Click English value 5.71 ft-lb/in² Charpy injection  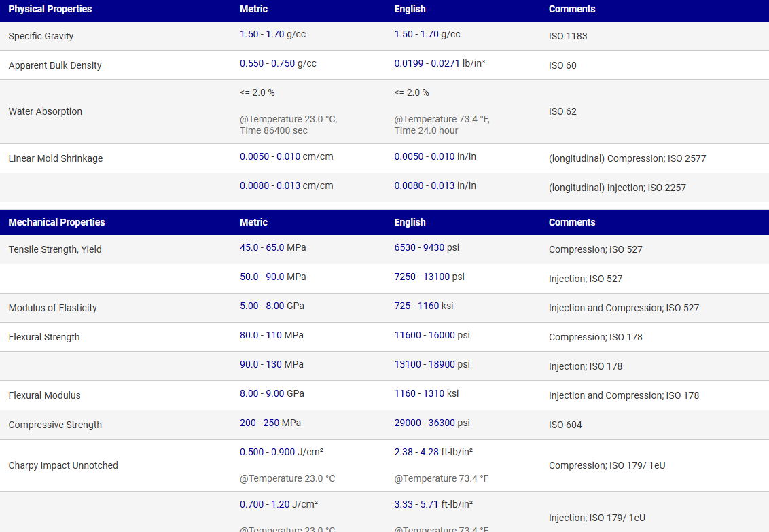coord(429,505)
